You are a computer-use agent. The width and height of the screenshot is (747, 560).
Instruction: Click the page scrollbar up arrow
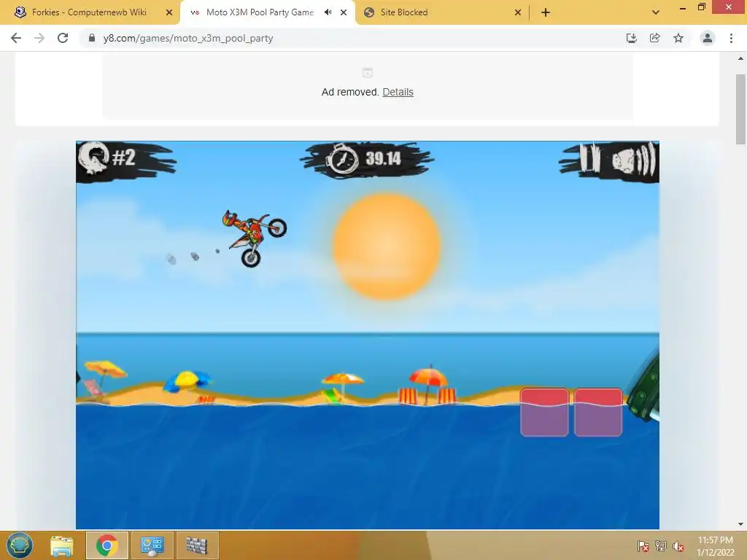point(740,58)
